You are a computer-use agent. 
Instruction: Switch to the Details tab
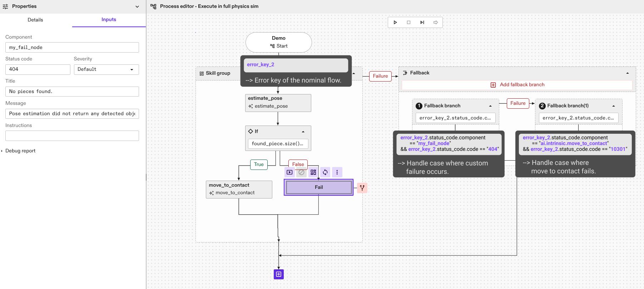[x=35, y=20]
